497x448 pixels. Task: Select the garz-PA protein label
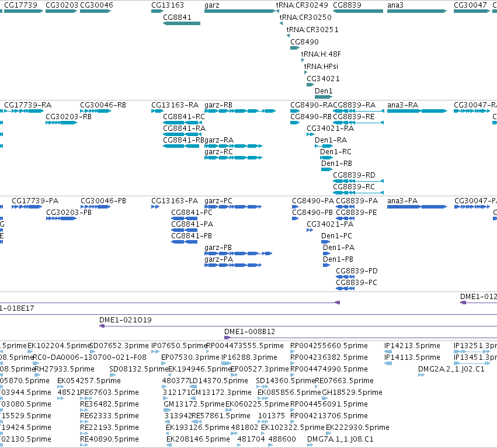(218, 259)
